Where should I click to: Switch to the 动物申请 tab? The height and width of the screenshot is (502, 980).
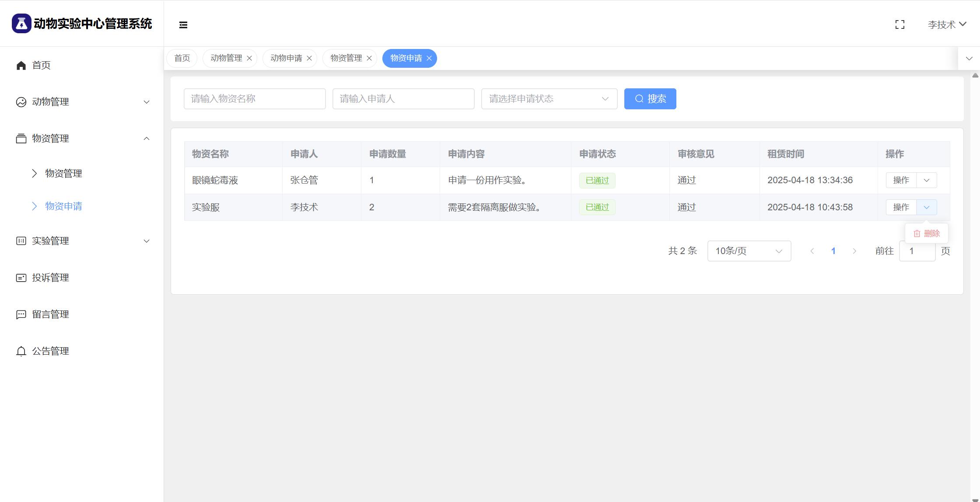pos(286,58)
